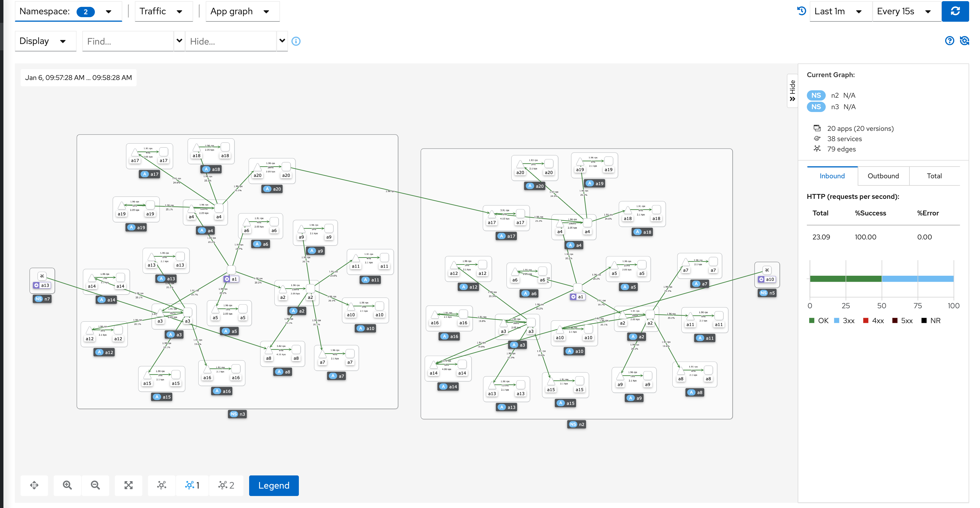Toggle drag mode button in graph toolbar
980x508 pixels.
(34, 485)
